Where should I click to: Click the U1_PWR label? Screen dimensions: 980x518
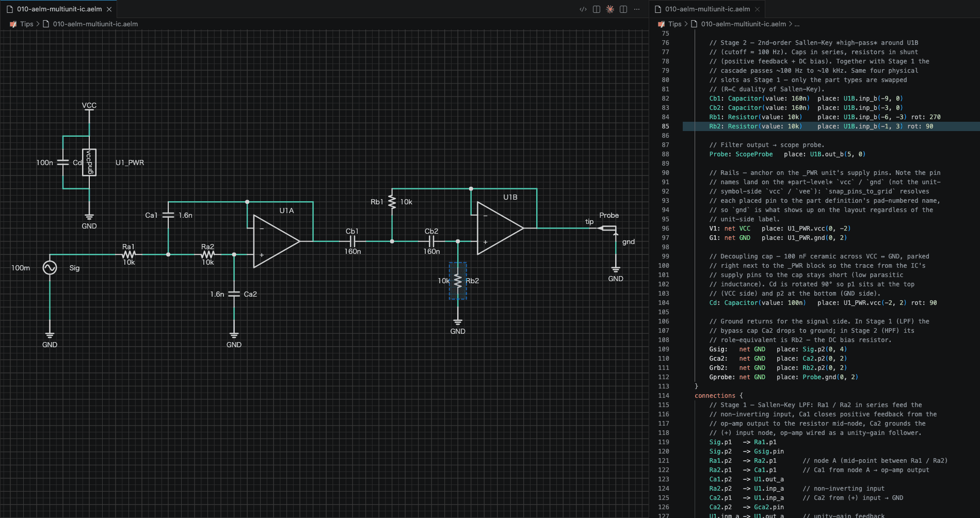tap(130, 163)
